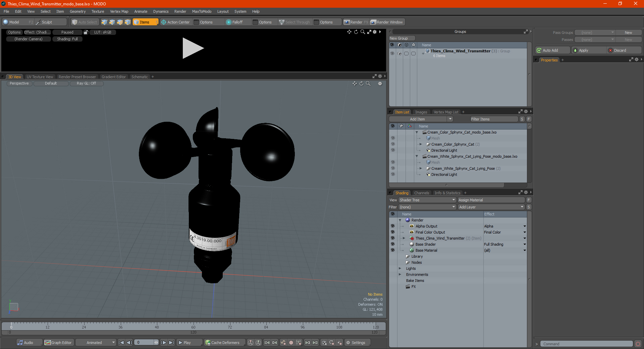Open timeline Settings
Image resolution: width=644 pixels, height=349 pixels.
click(357, 343)
